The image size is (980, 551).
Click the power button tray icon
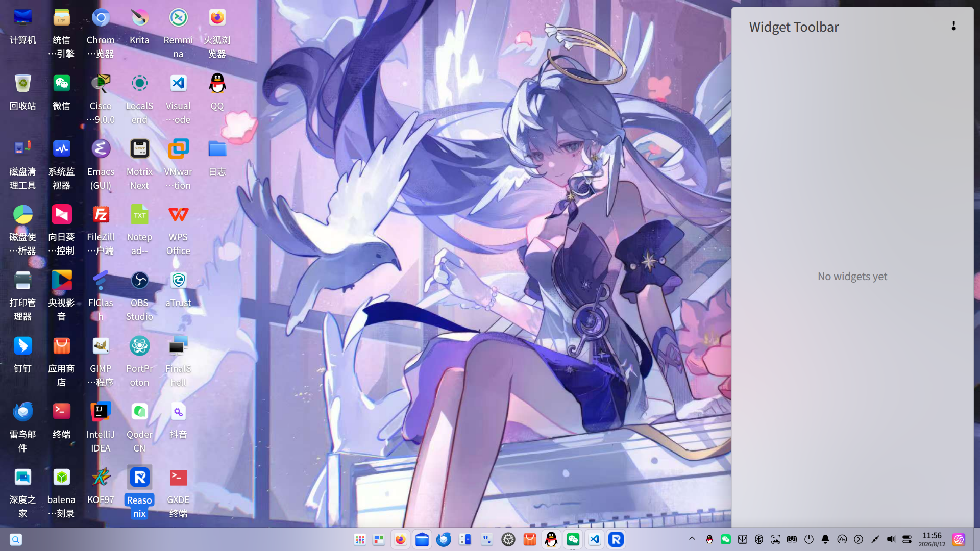click(809, 539)
